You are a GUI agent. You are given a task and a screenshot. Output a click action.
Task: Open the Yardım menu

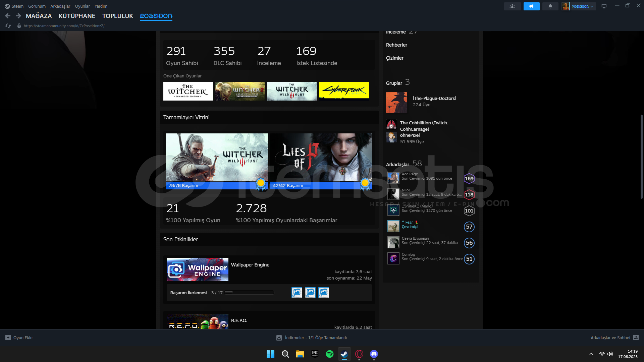101,6
